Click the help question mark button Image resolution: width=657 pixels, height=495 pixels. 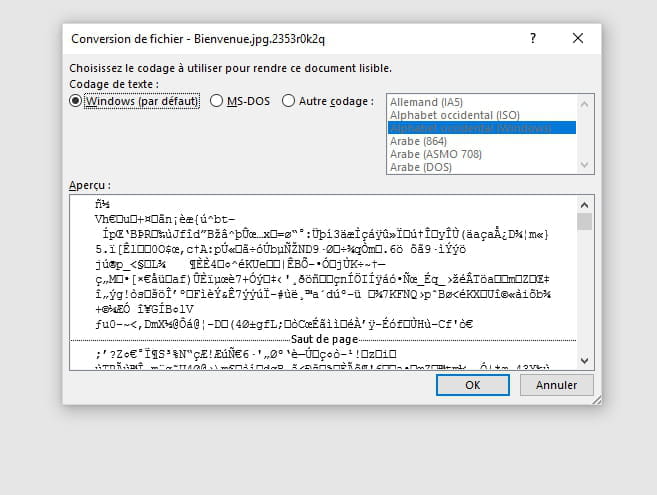pos(532,39)
